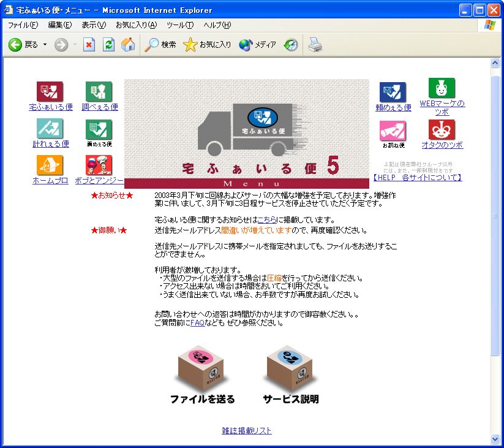504x448 pixels.
Task: Open the 雑誌掲載リスト link
Action: [247, 431]
